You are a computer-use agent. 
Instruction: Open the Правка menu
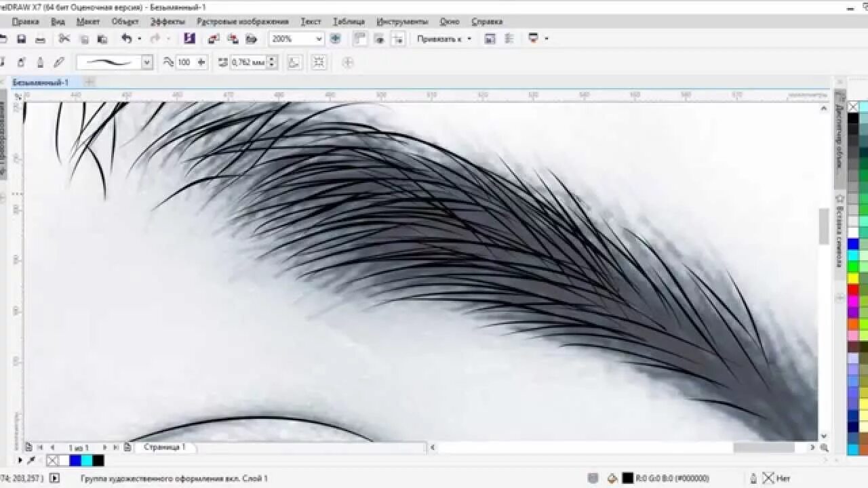[x=26, y=22]
